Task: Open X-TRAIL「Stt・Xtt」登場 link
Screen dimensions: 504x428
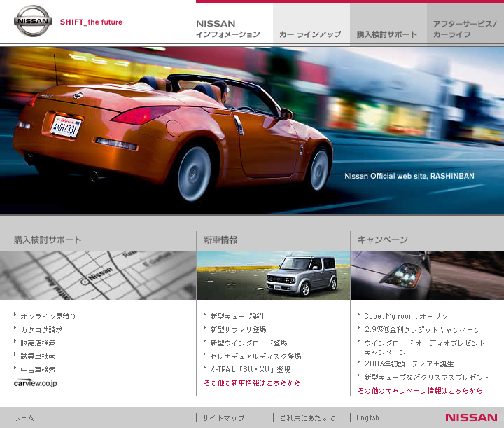Action: (x=251, y=369)
